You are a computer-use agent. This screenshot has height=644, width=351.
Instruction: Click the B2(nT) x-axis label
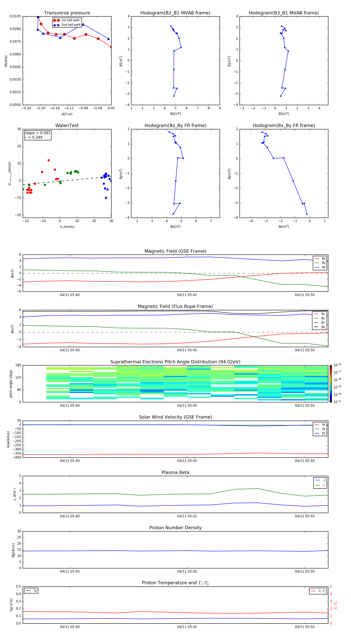175,114
